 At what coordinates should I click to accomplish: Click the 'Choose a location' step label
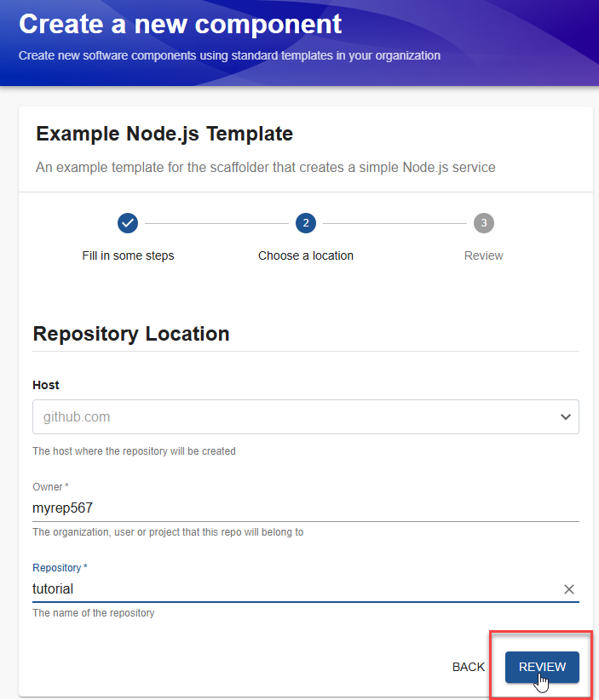306,255
